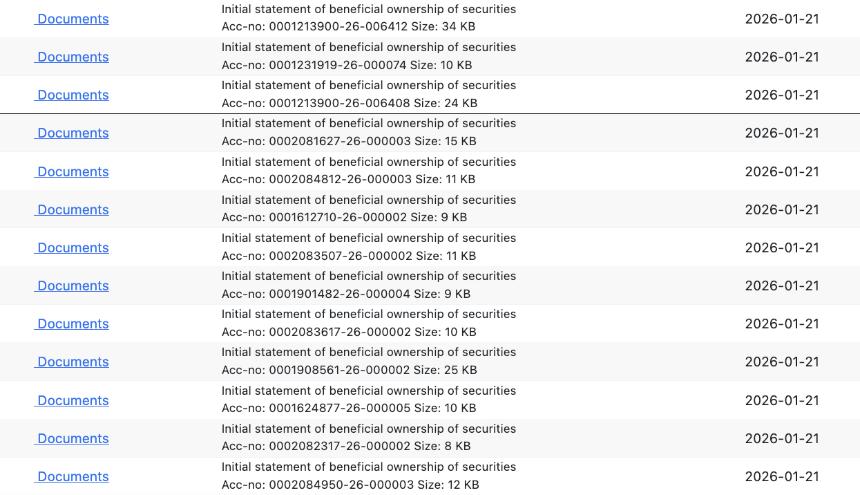Viewport: 860px width, 495px height.
Task: Open Documents for Acc-no 0001624877-26-000005
Action: pyautogui.click(x=73, y=400)
